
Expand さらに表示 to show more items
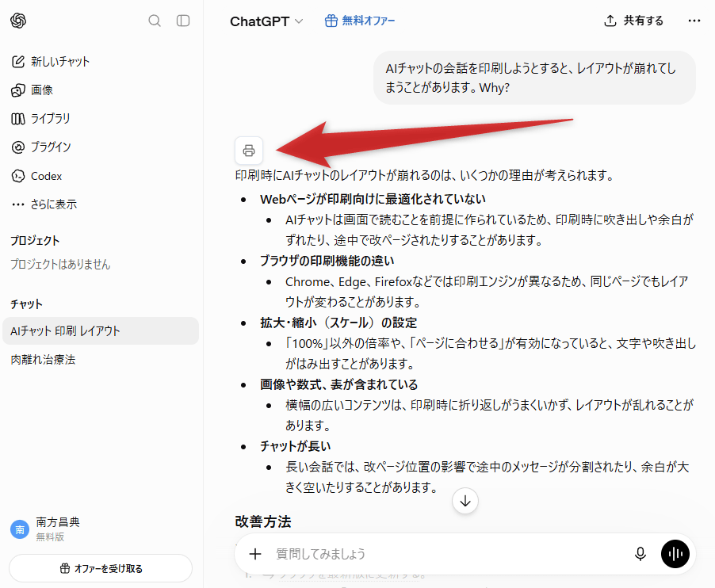click(44, 204)
